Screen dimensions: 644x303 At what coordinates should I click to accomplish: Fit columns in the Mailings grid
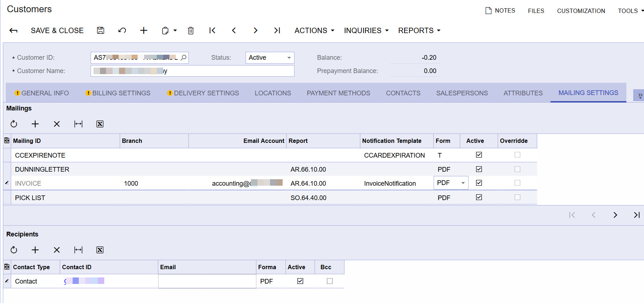78,124
